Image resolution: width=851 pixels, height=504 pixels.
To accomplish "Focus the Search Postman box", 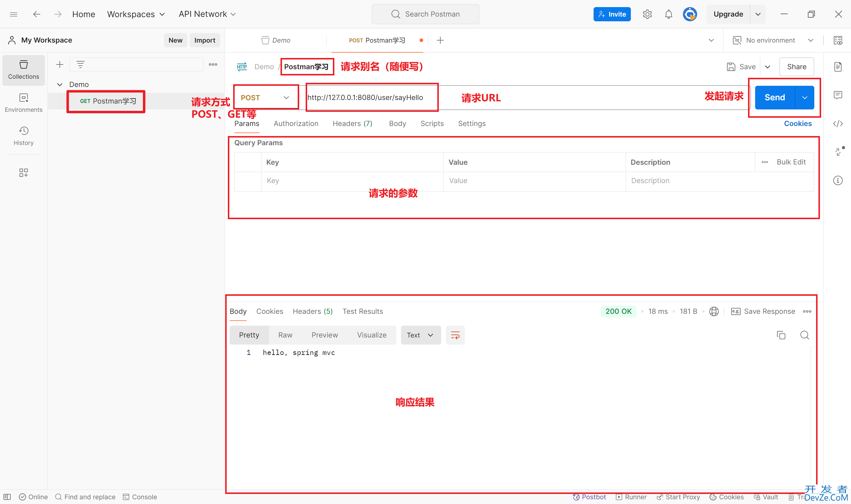I will coord(425,14).
